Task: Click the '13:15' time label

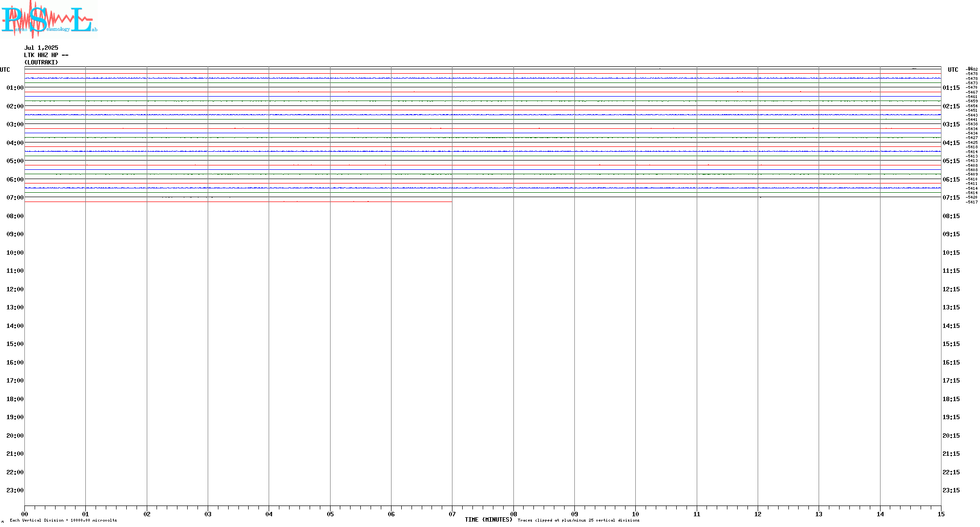Action: pos(951,307)
